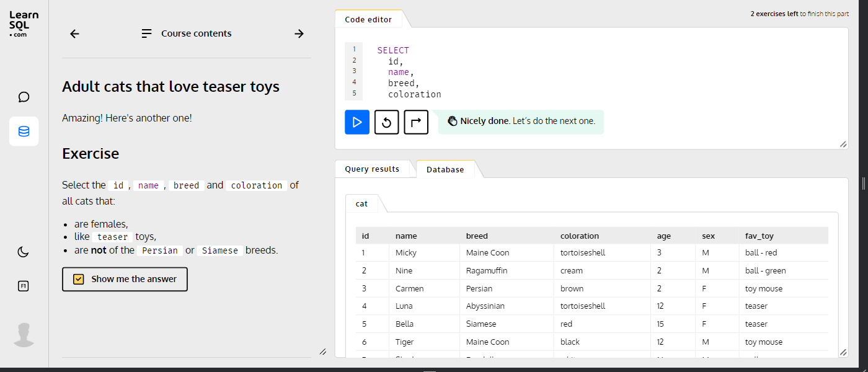The width and height of the screenshot is (868, 372).
Task: Switch to the Code editor tab
Action: 368,19
